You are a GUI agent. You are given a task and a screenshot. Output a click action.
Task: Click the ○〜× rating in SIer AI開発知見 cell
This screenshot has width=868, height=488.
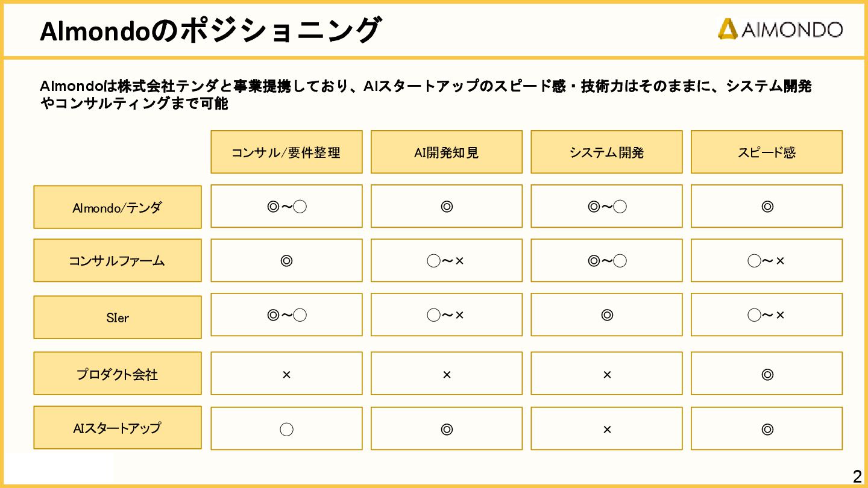pyautogui.click(x=446, y=314)
